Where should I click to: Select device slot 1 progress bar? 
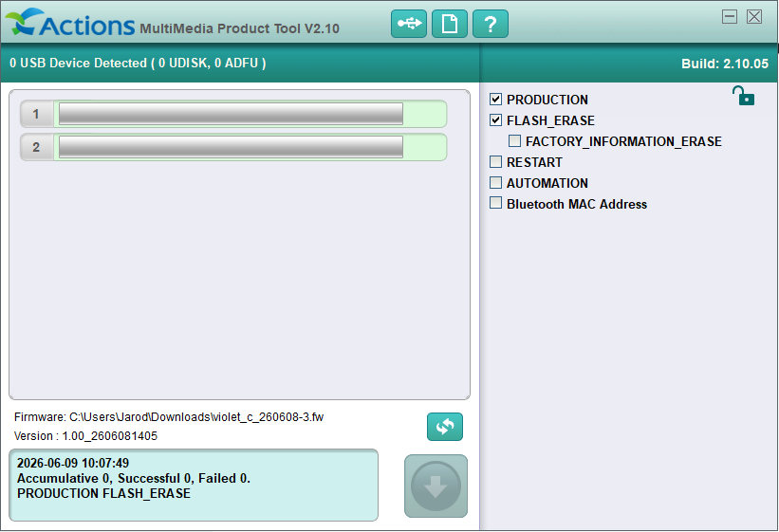(x=231, y=114)
